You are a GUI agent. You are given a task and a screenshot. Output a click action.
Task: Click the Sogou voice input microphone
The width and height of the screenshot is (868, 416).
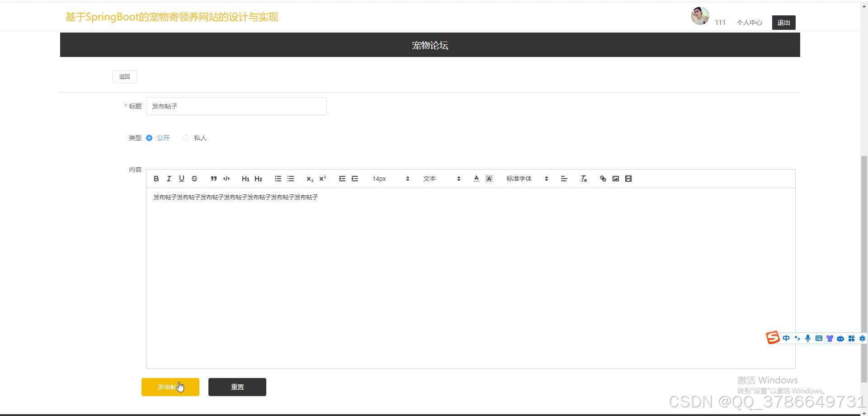(x=808, y=338)
